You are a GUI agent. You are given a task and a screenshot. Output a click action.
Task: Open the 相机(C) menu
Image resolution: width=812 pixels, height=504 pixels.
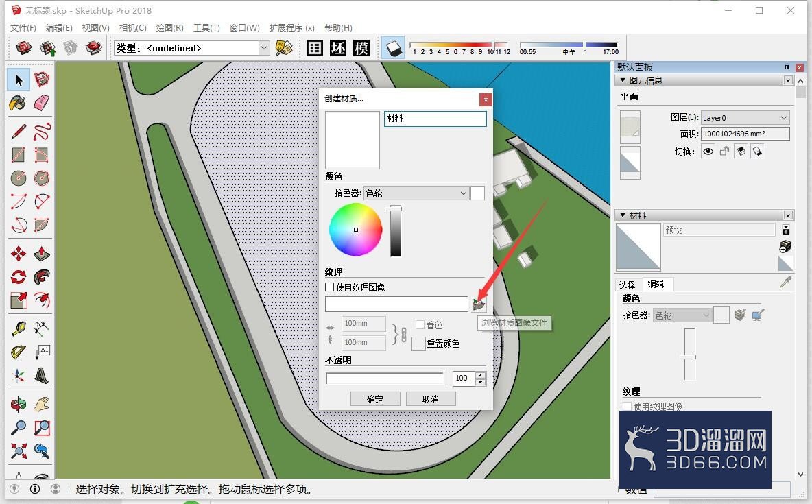132,27
